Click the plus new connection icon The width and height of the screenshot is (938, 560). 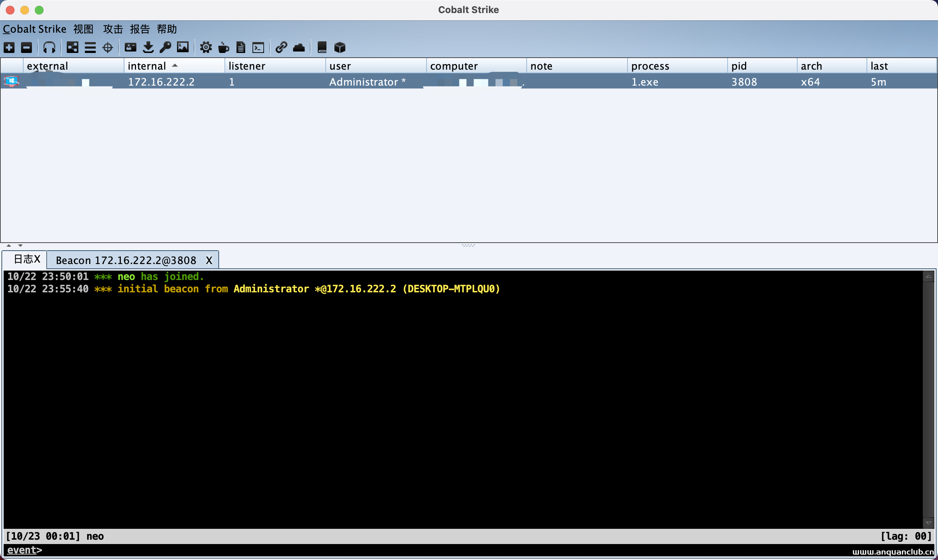(9, 48)
